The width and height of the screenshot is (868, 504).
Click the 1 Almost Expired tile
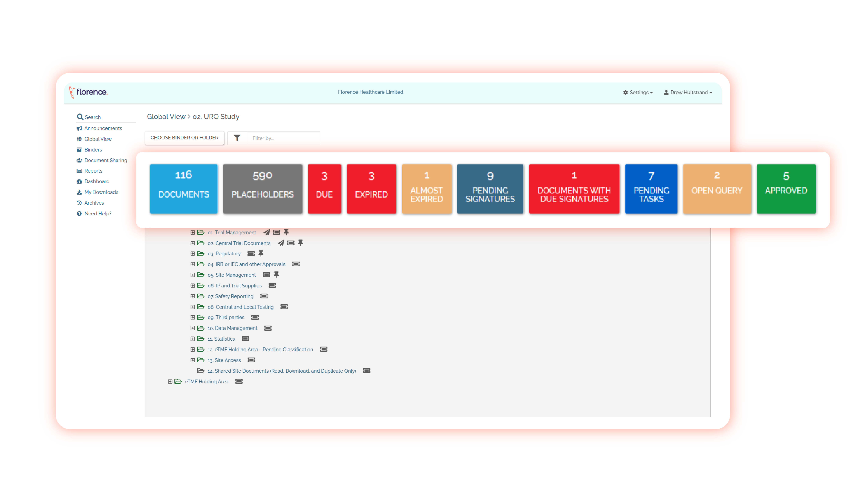click(427, 189)
